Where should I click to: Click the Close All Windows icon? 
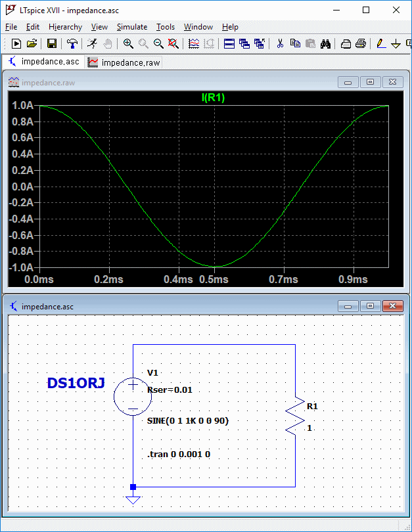pos(260,43)
